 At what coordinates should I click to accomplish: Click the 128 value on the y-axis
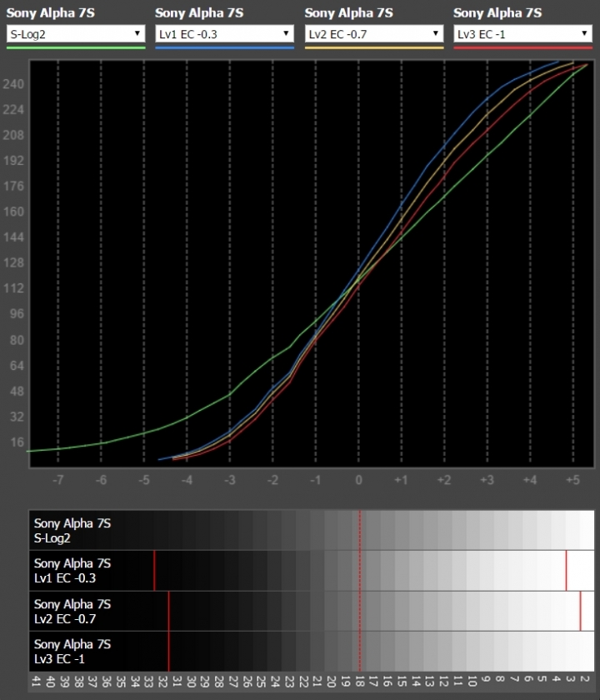coord(13,262)
